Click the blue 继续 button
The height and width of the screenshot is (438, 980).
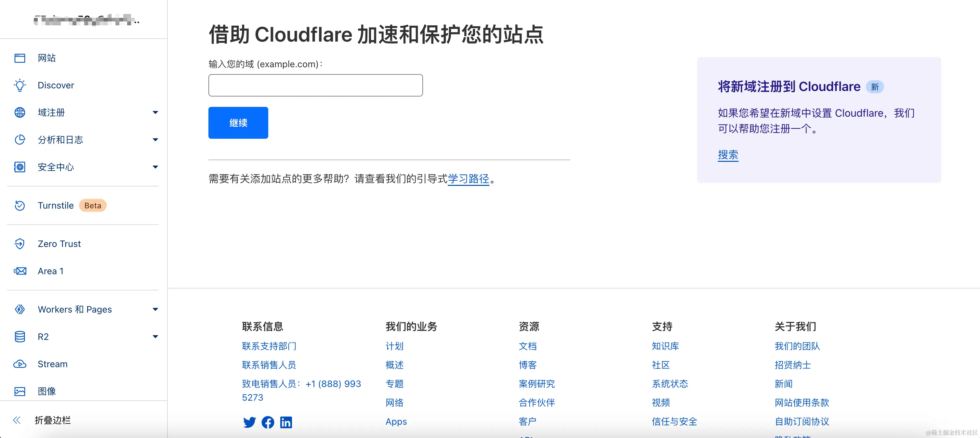[x=238, y=123]
